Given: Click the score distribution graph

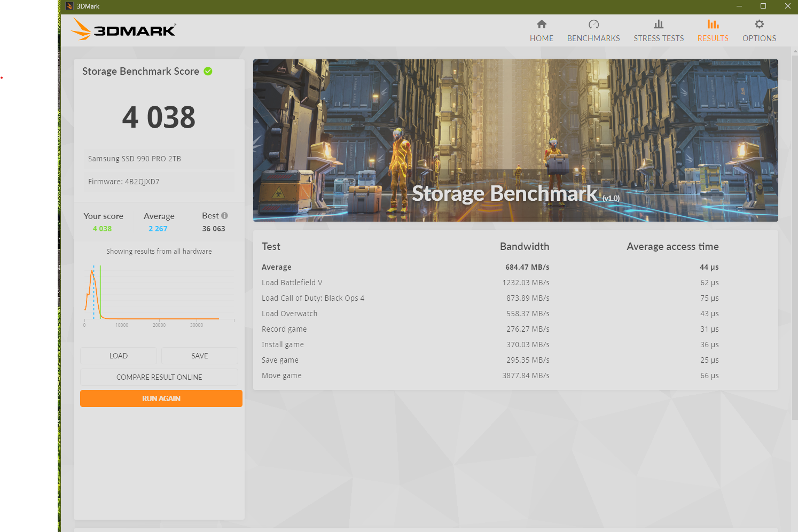Looking at the screenshot, I should coord(159,294).
